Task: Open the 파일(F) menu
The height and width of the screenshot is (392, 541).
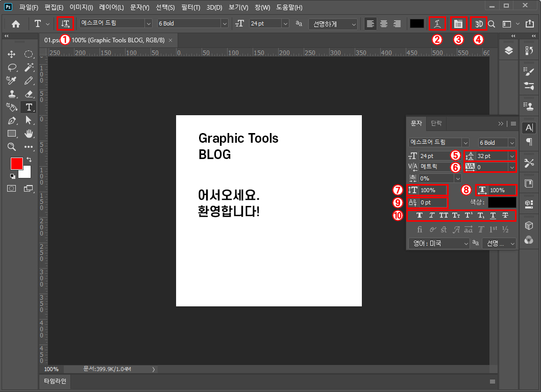Action: click(29, 7)
